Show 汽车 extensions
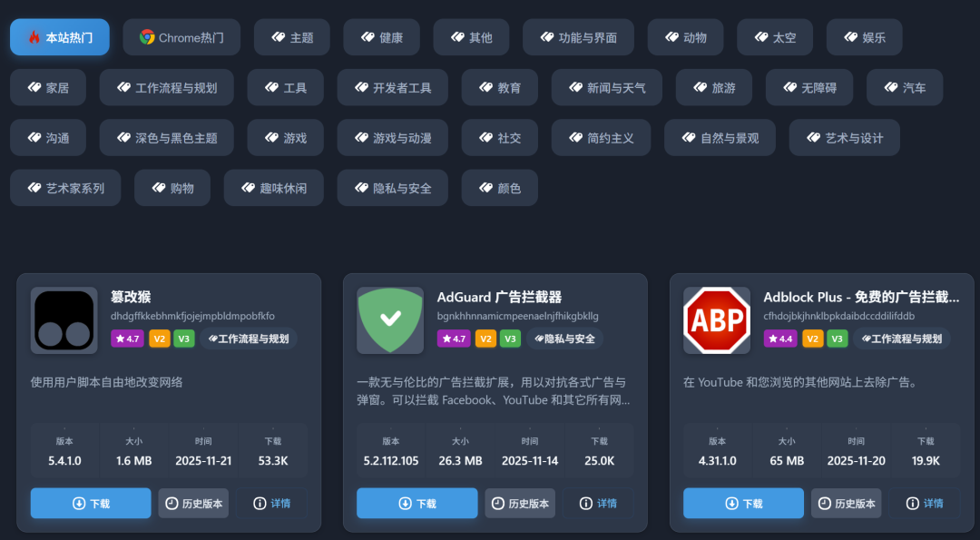Image resolution: width=980 pixels, height=540 pixels. (905, 87)
